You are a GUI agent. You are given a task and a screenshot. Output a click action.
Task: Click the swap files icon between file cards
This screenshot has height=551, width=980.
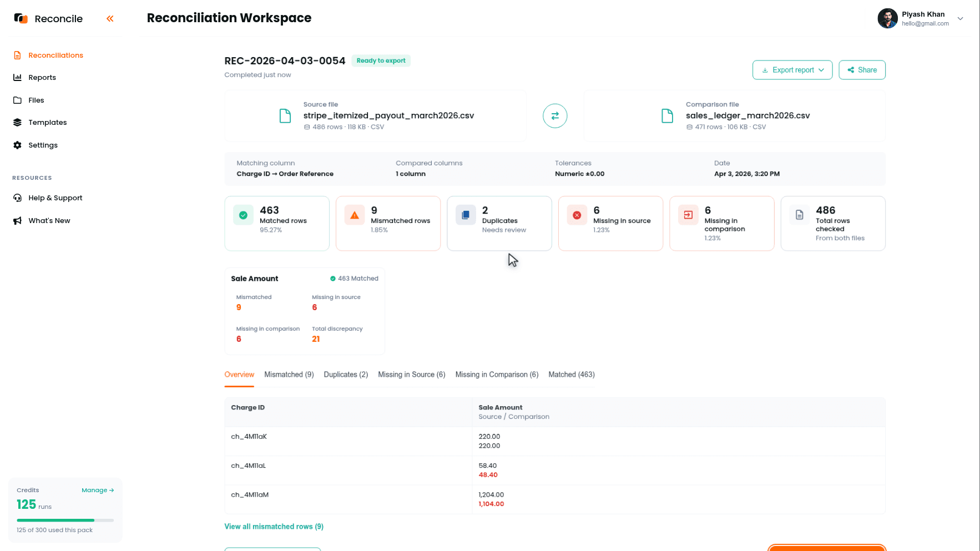[x=555, y=116]
